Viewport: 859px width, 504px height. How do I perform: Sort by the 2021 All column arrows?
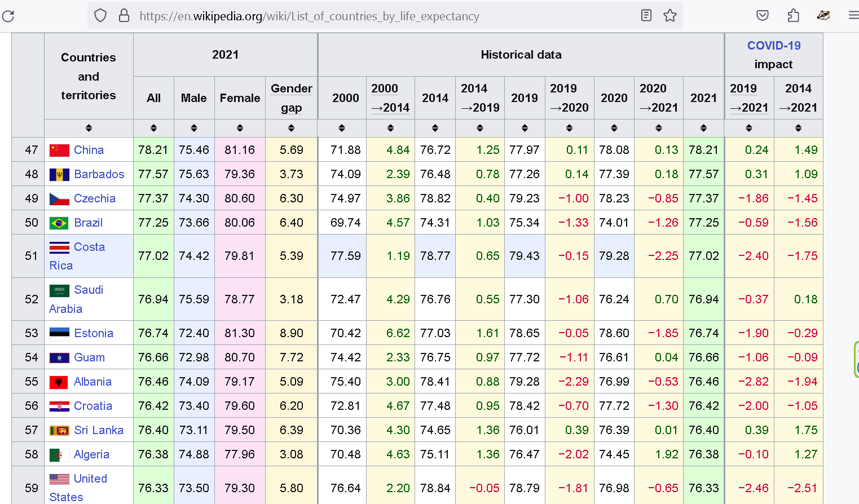tap(153, 128)
